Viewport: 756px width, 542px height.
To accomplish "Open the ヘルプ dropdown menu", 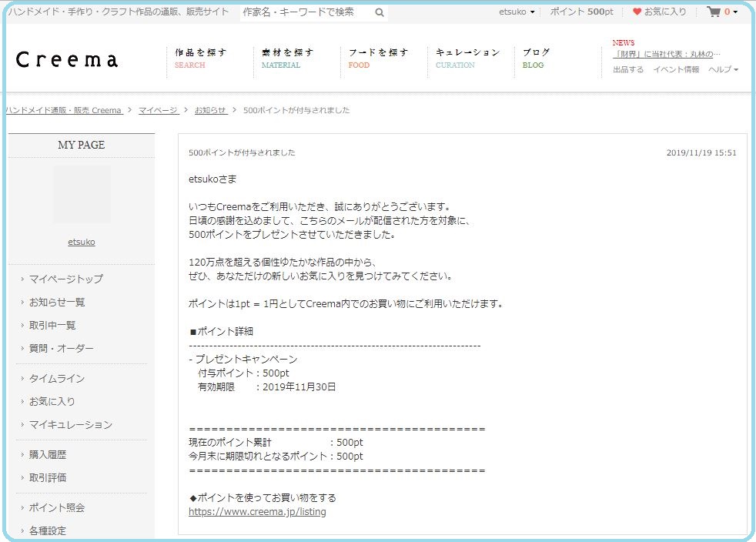I will (723, 69).
